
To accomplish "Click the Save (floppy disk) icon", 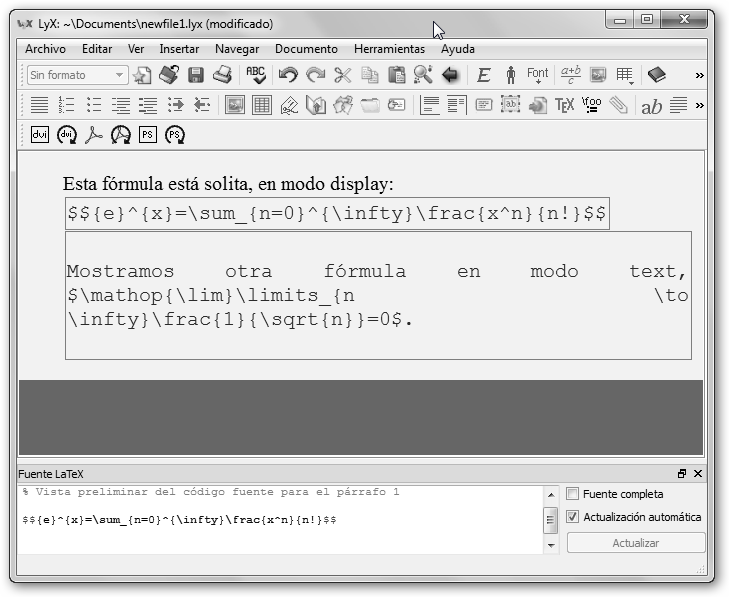I will click(x=196, y=75).
